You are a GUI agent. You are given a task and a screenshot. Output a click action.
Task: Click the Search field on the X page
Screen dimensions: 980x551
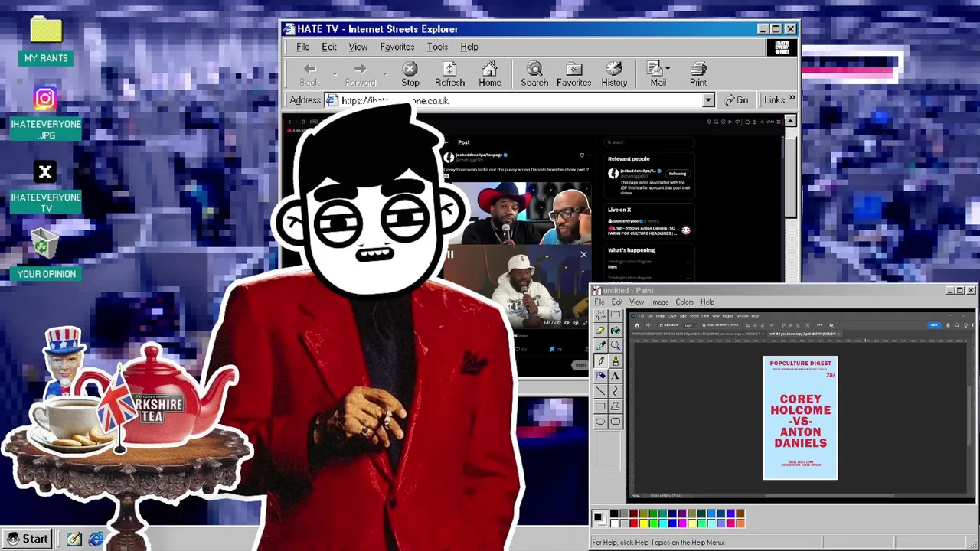pyautogui.click(x=649, y=142)
